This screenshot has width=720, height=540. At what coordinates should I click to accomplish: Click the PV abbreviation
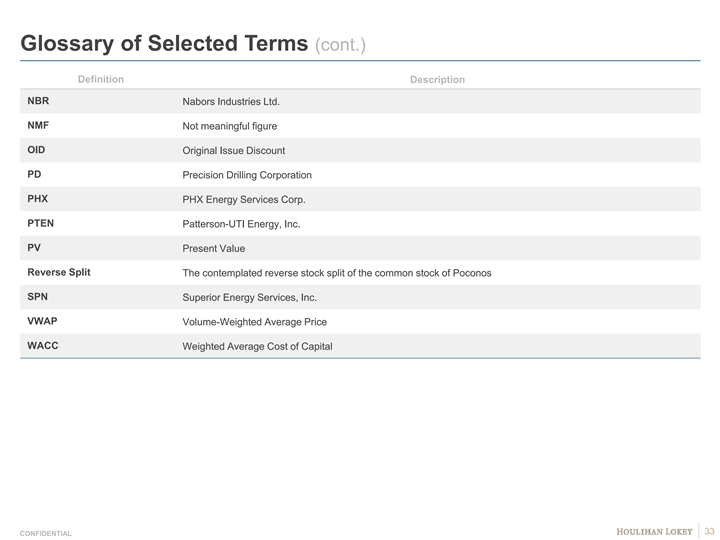point(34,247)
